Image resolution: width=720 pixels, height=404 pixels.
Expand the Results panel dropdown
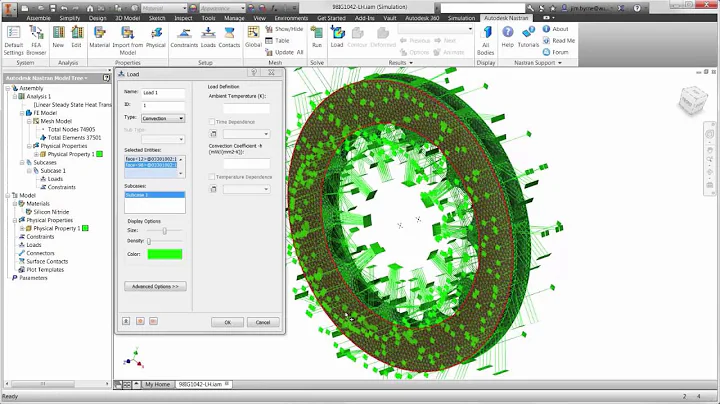click(400, 62)
